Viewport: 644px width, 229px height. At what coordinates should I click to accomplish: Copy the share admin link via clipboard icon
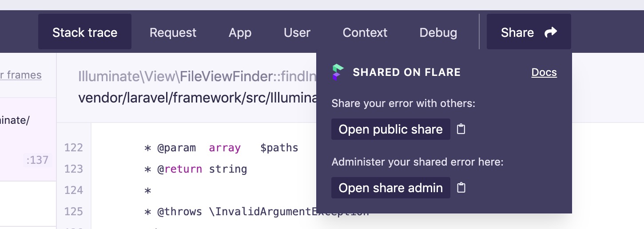[x=461, y=188]
